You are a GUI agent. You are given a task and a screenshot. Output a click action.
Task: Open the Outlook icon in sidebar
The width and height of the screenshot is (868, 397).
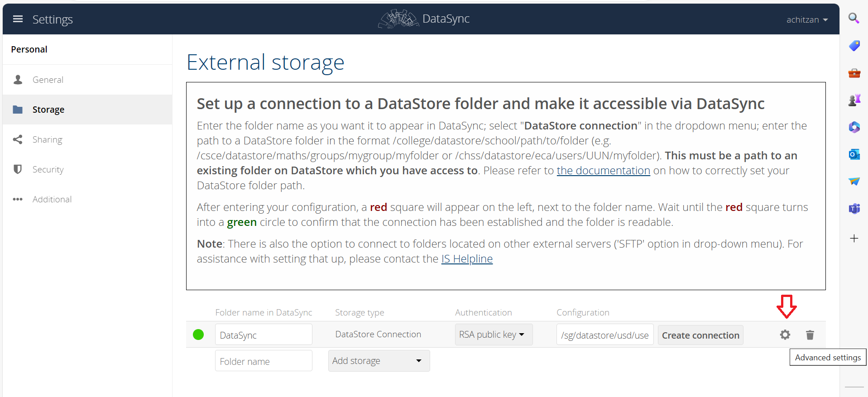[854, 154]
